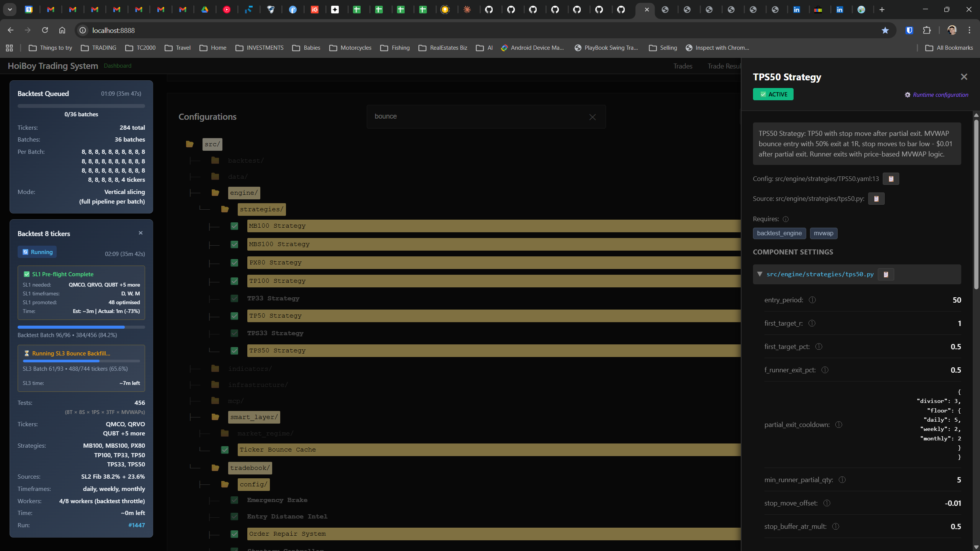Screen dimensions: 980x551
Task: Clear the bounce search field
Action: click(x=593, y=117)
